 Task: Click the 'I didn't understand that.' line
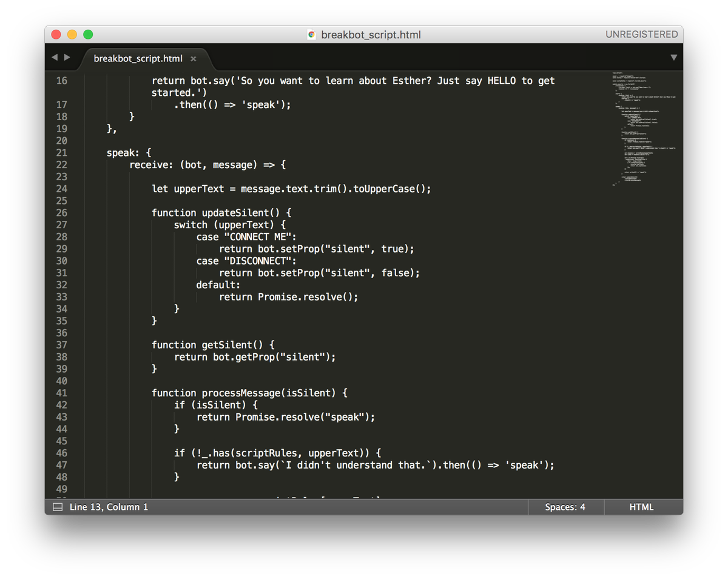tap(376, 466)
